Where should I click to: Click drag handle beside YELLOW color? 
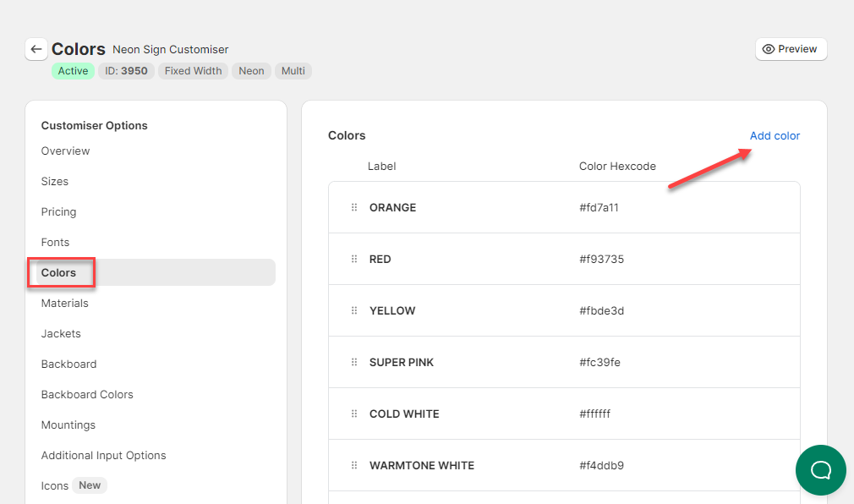354,311
